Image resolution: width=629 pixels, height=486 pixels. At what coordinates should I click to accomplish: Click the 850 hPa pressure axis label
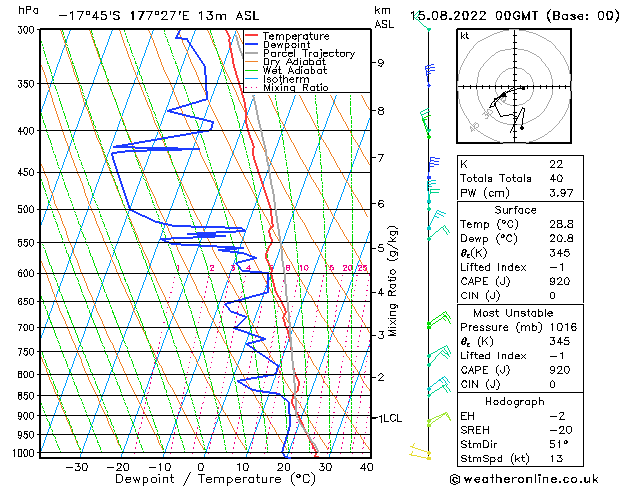coord(28,396)
